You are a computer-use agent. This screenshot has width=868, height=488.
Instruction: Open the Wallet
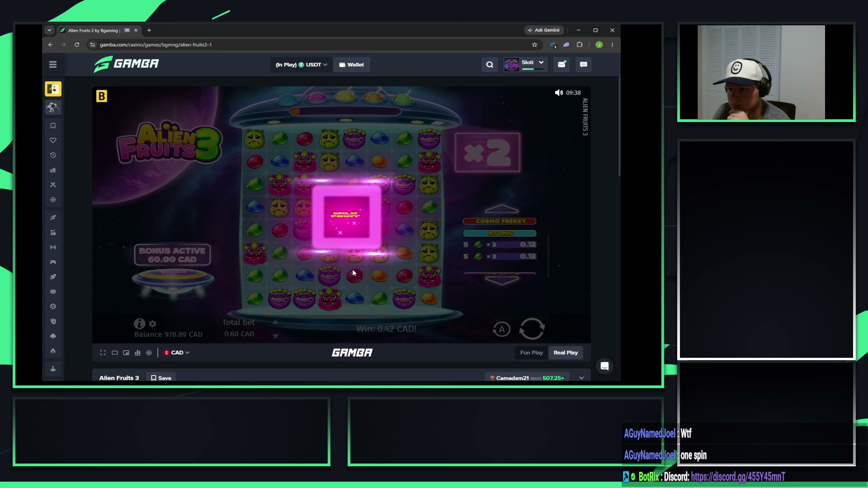[351, 65]
